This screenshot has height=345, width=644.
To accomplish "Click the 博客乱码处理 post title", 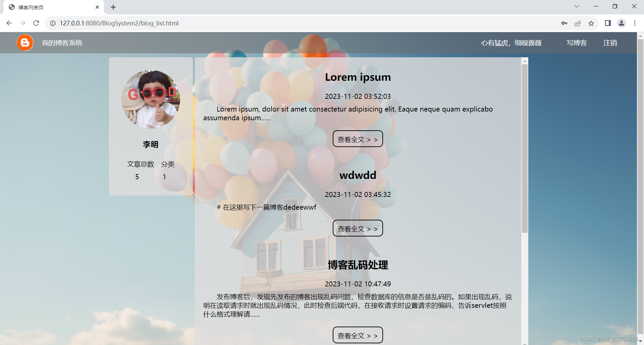I will (x=358, y=265).
